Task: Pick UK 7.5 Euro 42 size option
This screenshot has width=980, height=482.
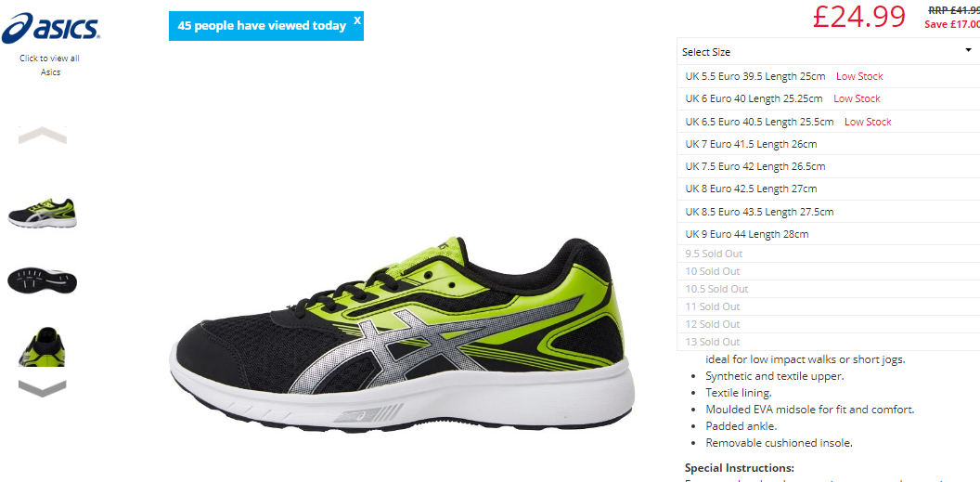Action: pyautogui.click(x=828, y=166)
